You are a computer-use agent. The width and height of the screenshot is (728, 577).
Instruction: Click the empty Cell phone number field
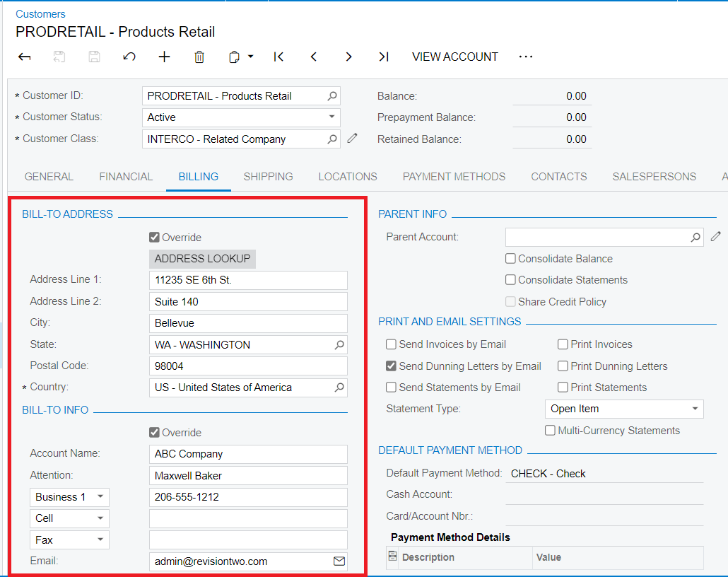(x=248, y=518)
